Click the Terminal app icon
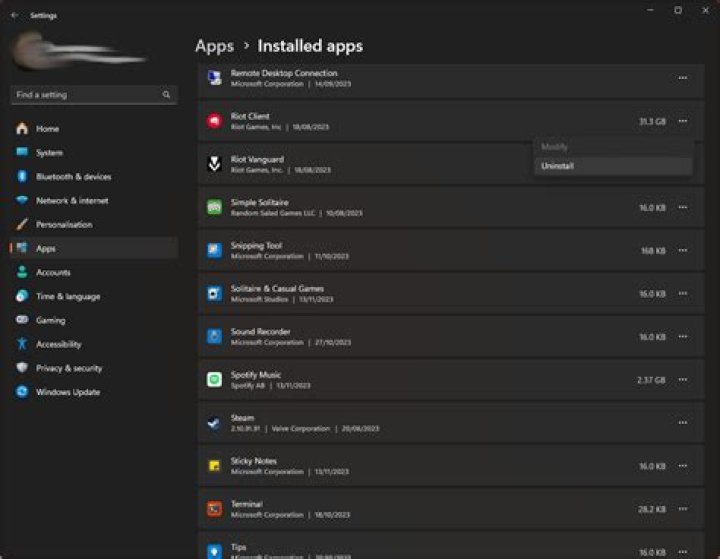This screenshot has width=720, height=559. coord(214,509)
